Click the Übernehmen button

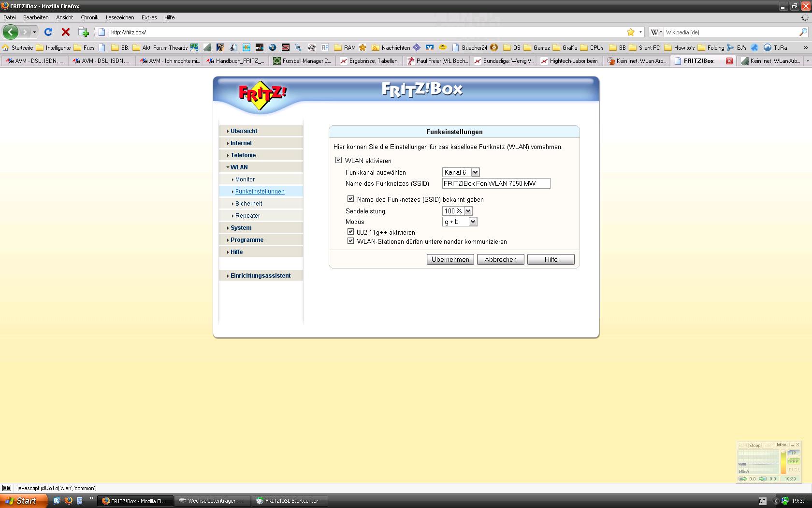pos(450,259)
